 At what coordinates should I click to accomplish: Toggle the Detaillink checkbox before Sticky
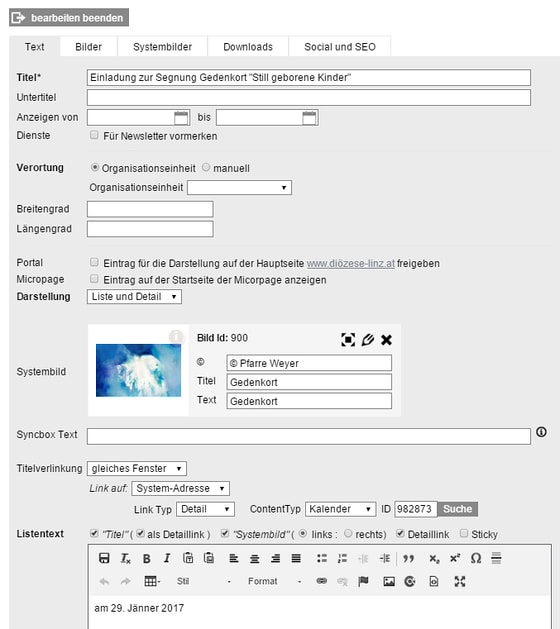[400, 533]
